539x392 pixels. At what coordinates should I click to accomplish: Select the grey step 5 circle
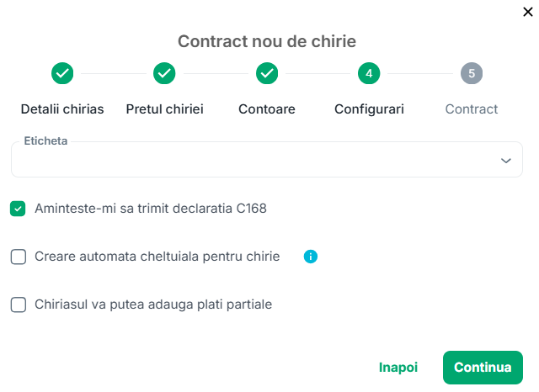point(472,73)
